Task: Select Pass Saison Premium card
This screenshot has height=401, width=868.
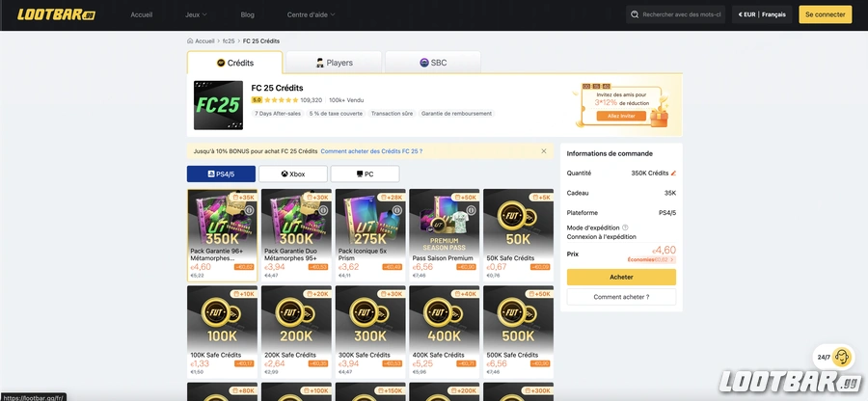Action: [445, 235]
